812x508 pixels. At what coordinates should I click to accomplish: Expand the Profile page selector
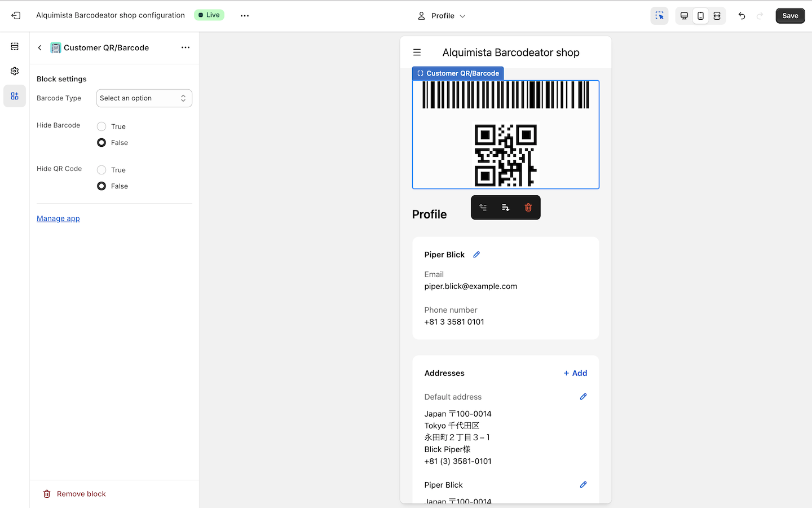(443, 16)
